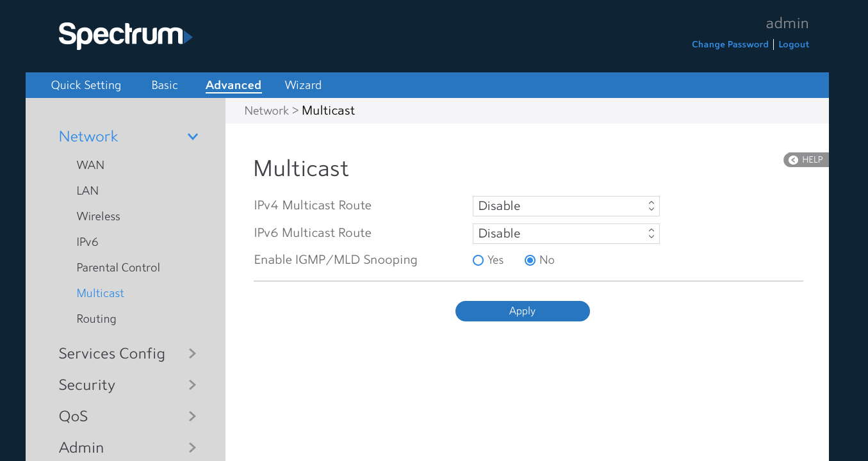Expand the Admin section arrow
The width and height of the screenshot is (868, 461).
[x=192, y=448]
